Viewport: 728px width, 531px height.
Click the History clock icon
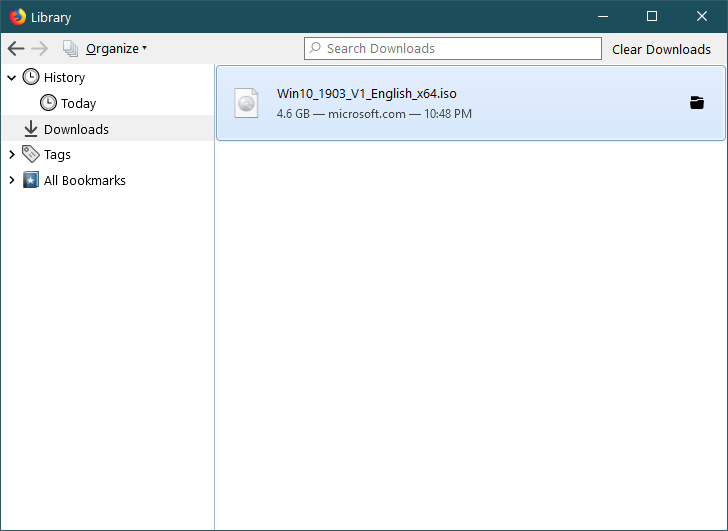tap(31, 77)
